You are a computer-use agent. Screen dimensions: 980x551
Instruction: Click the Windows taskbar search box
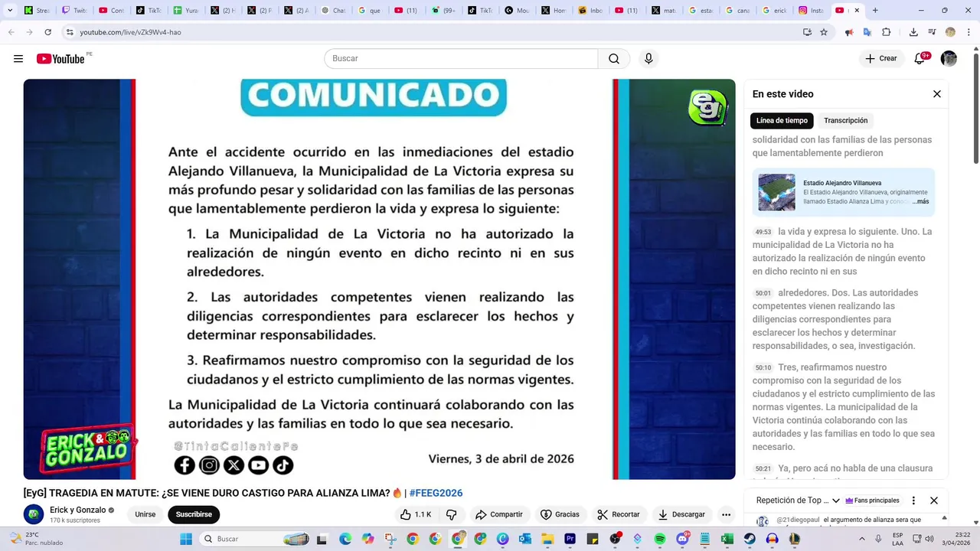point(256,539)
